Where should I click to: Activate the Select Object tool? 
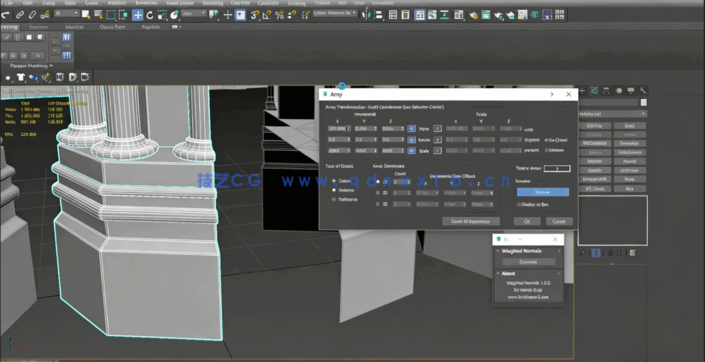coord(86,15)
